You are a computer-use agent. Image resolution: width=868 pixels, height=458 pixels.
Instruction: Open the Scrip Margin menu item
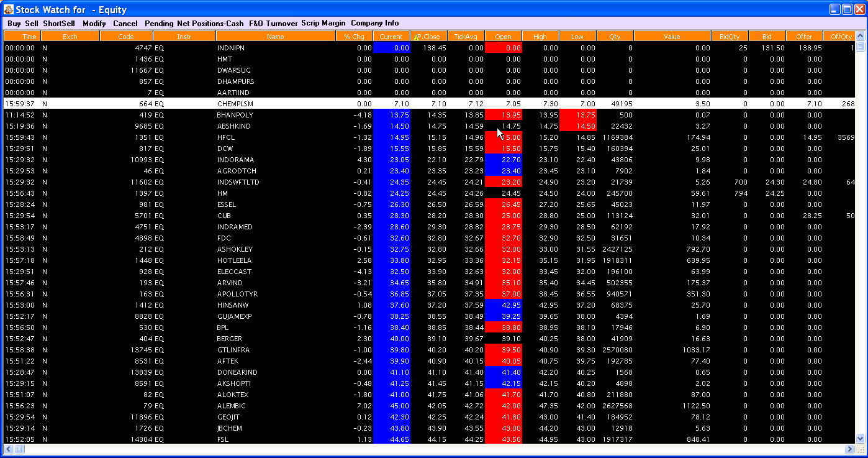point(323,23)
